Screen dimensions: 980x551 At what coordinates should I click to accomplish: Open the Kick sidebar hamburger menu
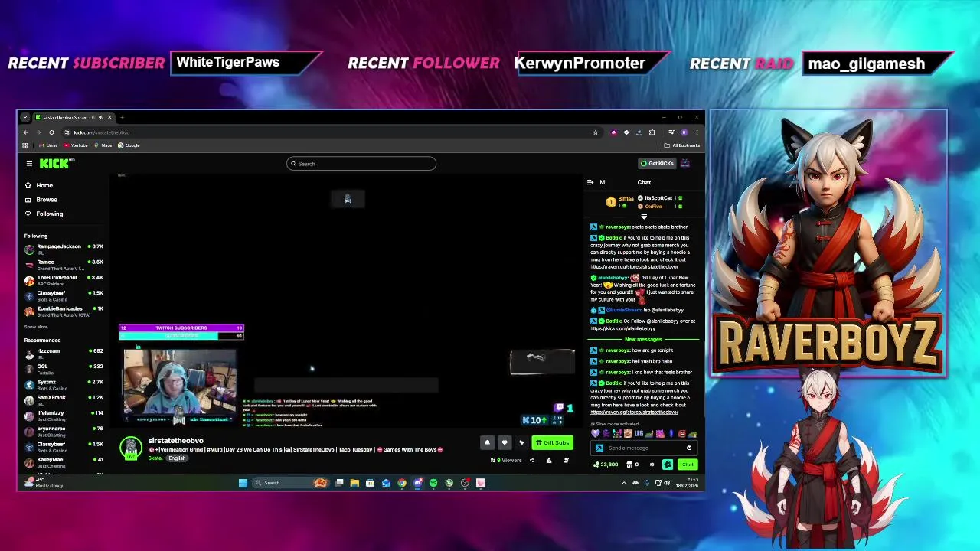(x=29, y=164)
